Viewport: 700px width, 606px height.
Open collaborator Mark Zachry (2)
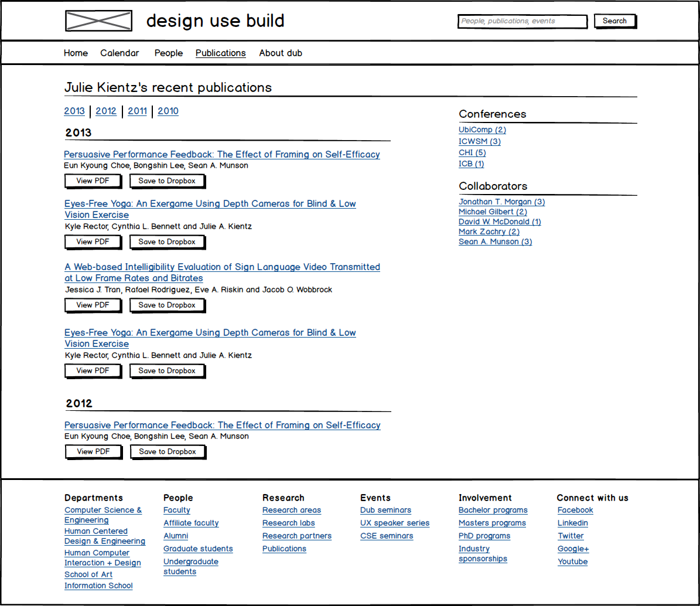[489, 231]
